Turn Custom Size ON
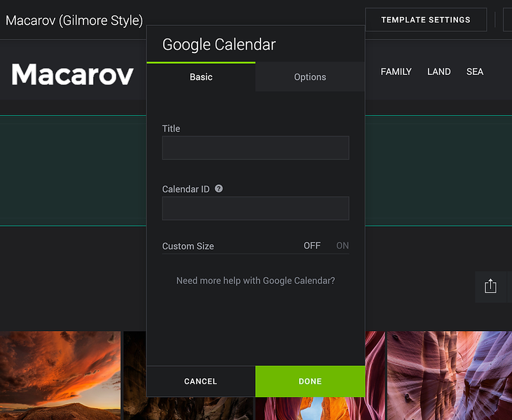The height and width of the screenshot is (420, 512). pos(343,246)
